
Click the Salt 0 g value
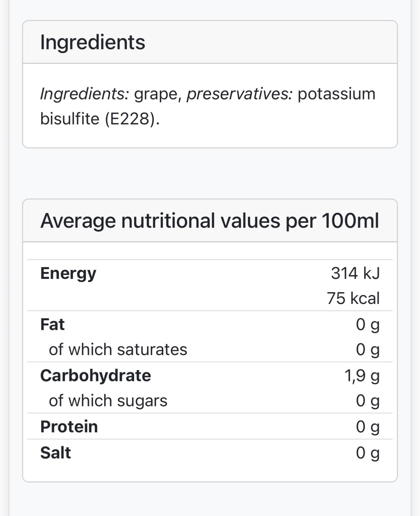tap(367, 453)
